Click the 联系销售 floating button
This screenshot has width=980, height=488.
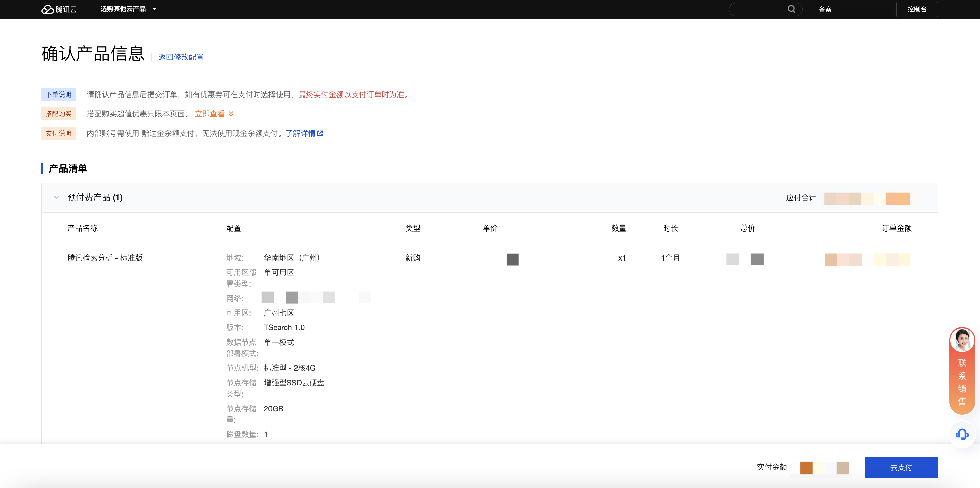[x=962, y=371]
